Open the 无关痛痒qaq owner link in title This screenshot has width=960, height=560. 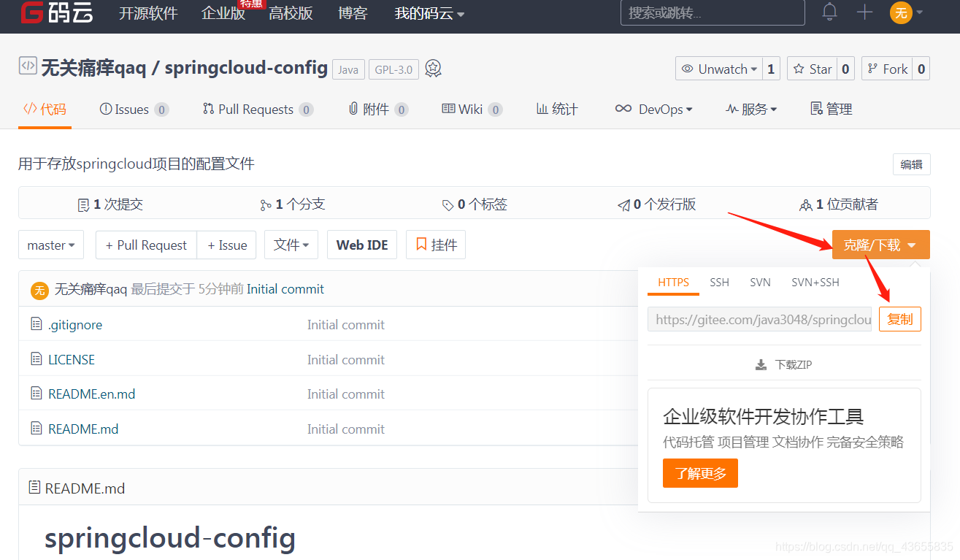click(x=93, y=68)
